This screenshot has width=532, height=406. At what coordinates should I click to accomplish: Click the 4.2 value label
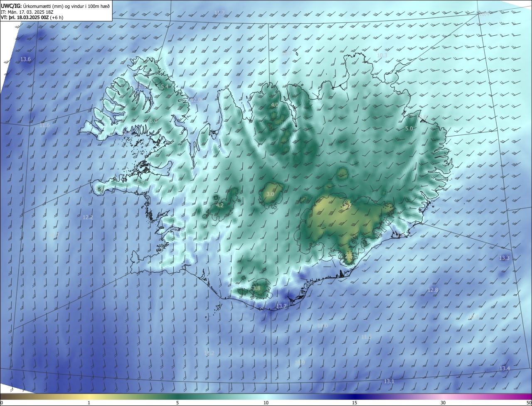point(220,205)
